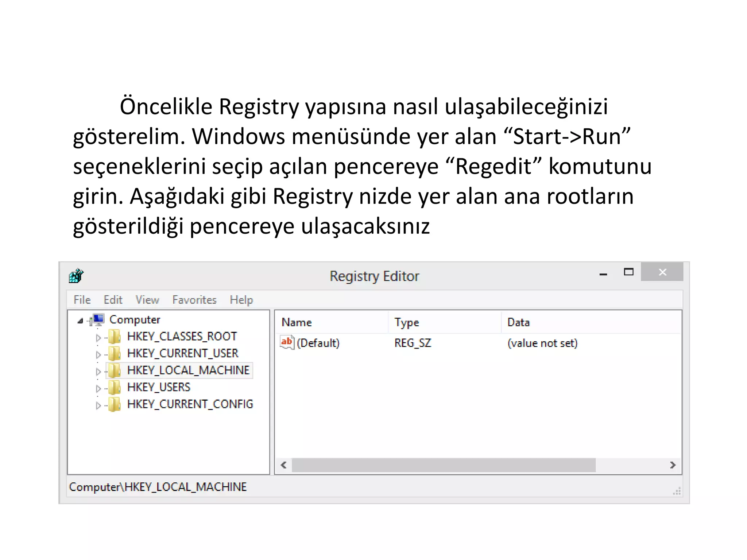The image size is (747, 560).
Task: Click the horizontal scrollbar thumb
Action: pyautogui.click(x=444, y=465)
